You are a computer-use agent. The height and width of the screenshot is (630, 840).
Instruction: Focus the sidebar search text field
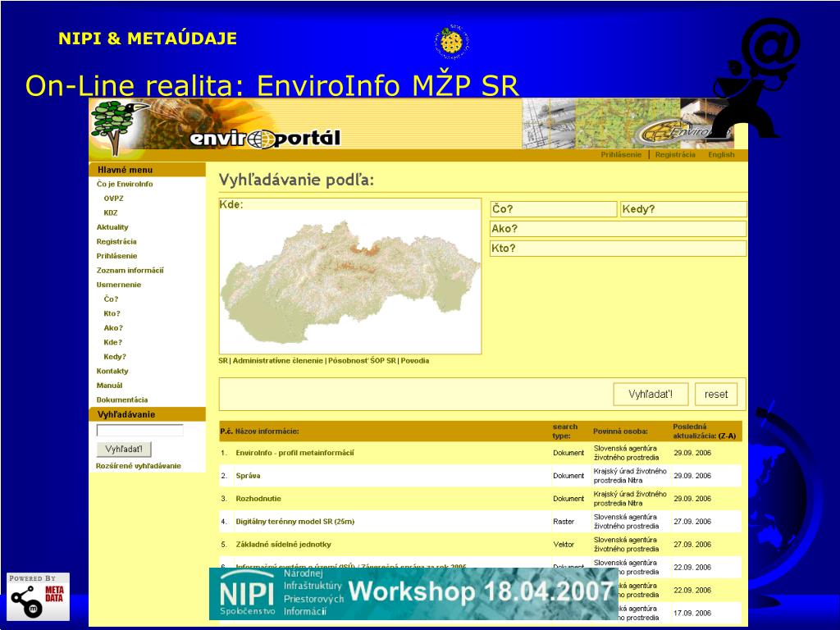point(139,430)
